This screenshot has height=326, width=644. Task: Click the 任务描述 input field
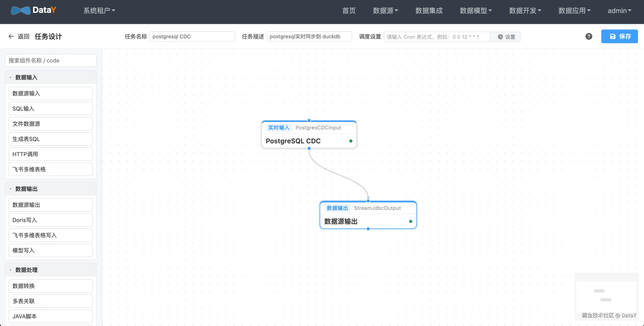pyautogui.click(x=309, y=37)
